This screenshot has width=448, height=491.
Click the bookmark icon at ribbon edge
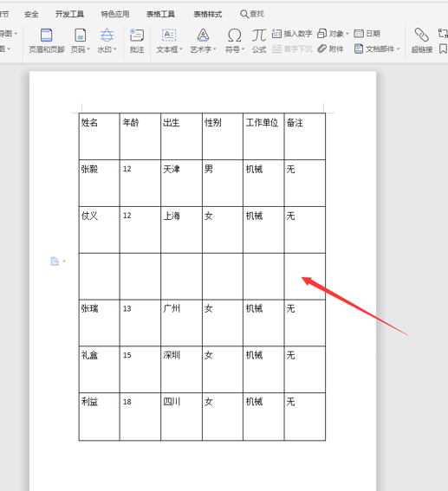tap(443, 48)
